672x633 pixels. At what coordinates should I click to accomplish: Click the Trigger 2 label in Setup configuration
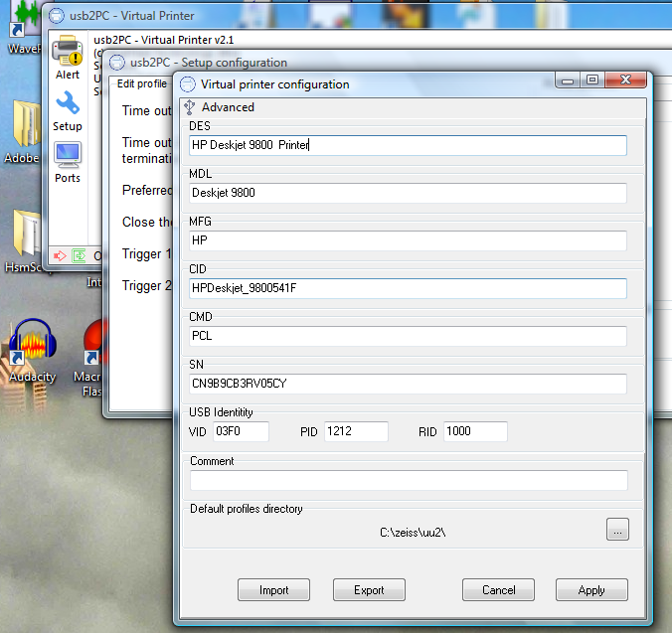(146, 285)
